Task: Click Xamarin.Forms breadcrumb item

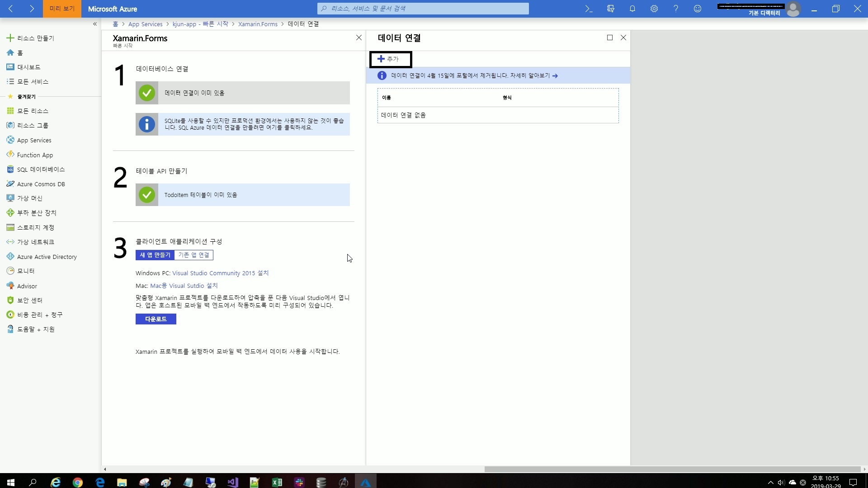Action: click(x=258, y=24)
